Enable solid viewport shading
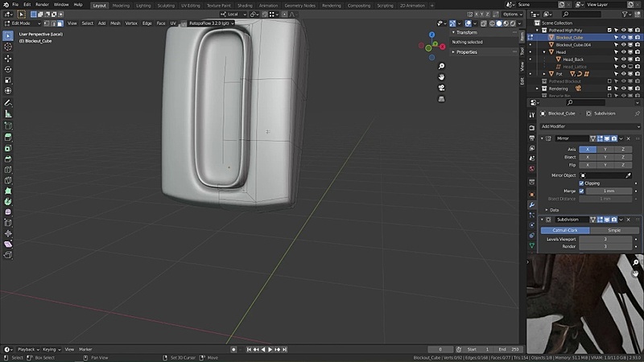644x362 pixels. click(499, 23)
